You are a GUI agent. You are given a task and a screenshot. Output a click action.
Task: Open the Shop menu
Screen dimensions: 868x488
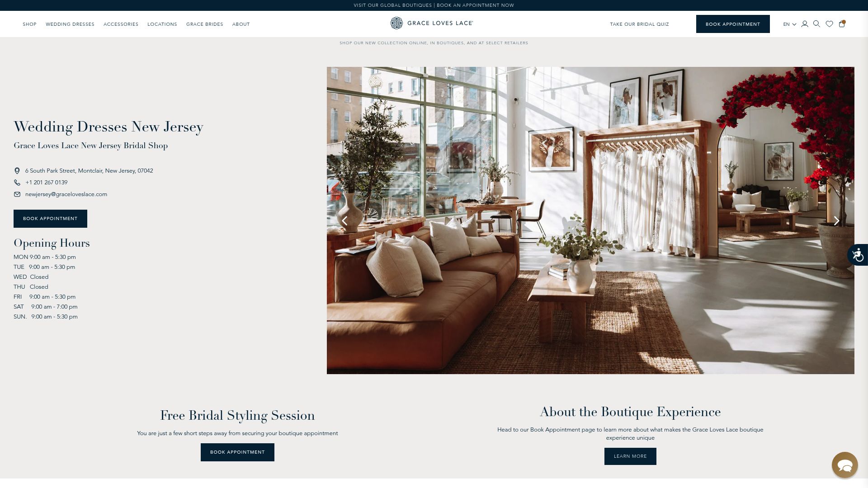coord(30,24)
